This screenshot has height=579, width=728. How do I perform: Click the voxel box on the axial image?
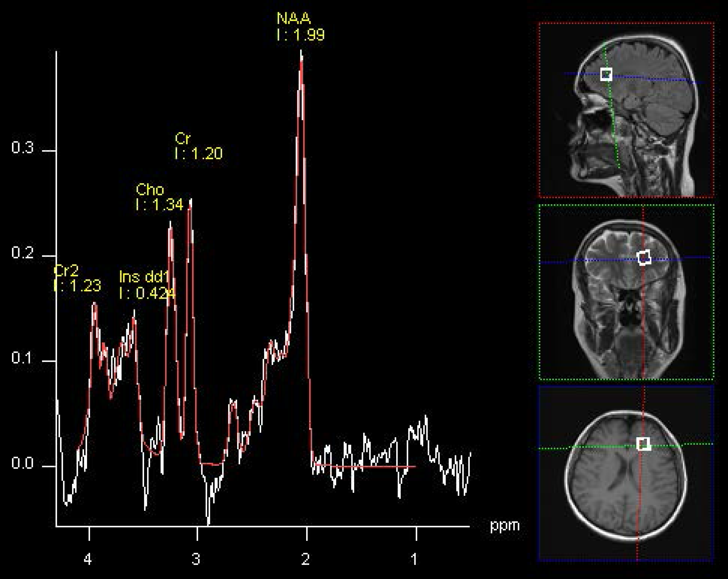click(x=644, y=444)
